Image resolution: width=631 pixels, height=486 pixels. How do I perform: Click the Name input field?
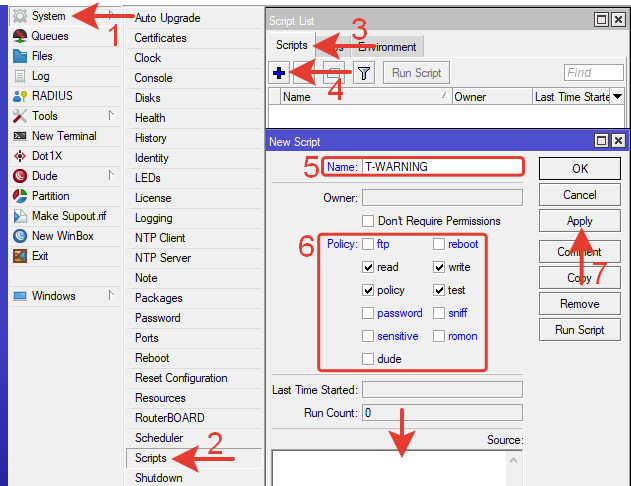(x=442, y=167)
